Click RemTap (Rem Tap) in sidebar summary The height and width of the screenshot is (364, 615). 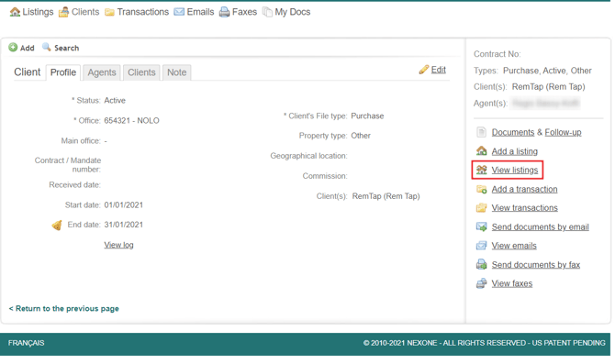(549, 86)
